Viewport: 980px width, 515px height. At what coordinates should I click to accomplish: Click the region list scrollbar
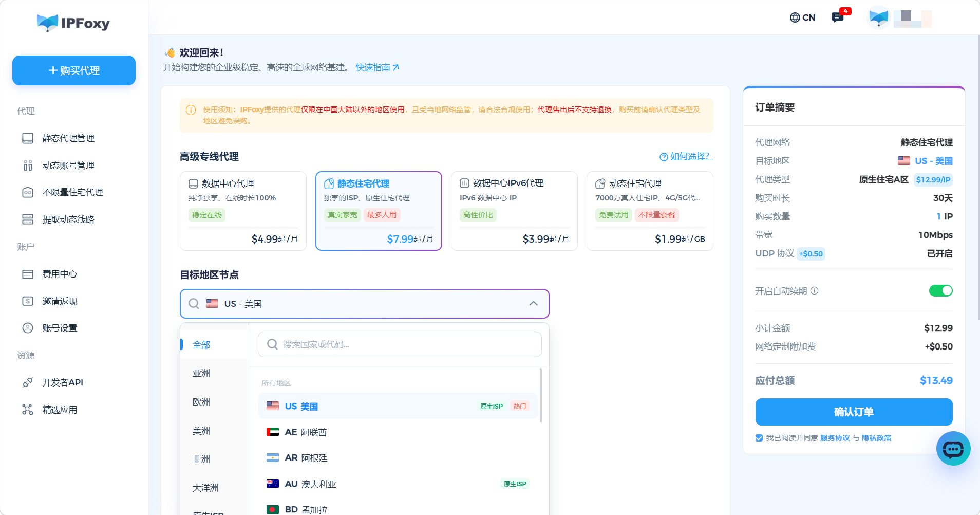tap(541, 395)
